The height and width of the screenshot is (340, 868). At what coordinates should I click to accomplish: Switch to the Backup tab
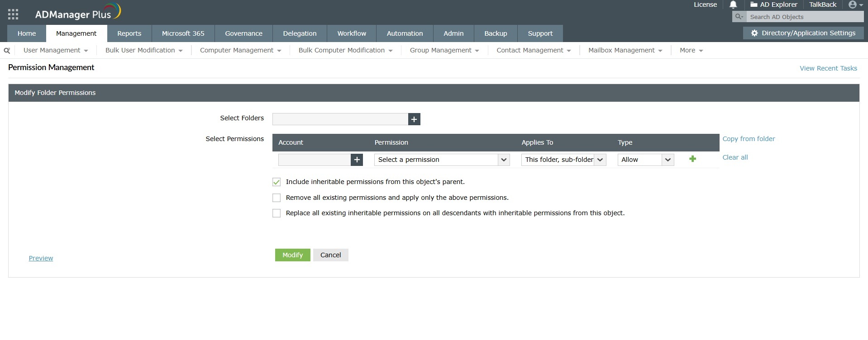496,33
